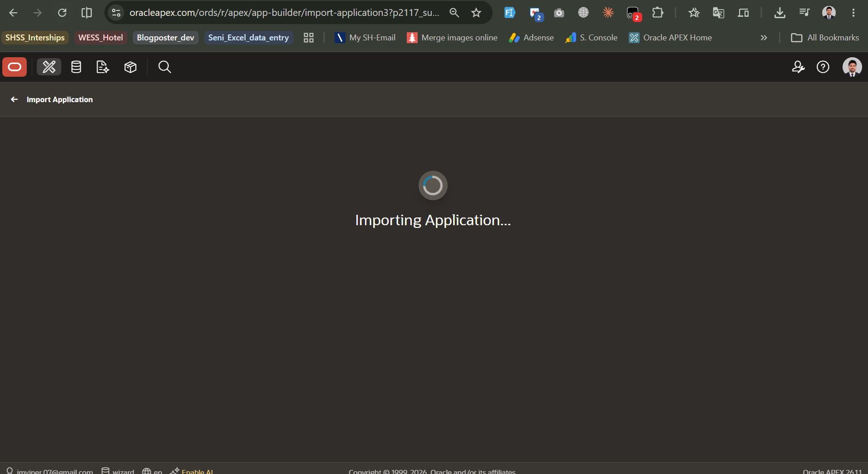Open the camera screenshot extension
This screenshot has height=474, width=868.
coord(559,13)
